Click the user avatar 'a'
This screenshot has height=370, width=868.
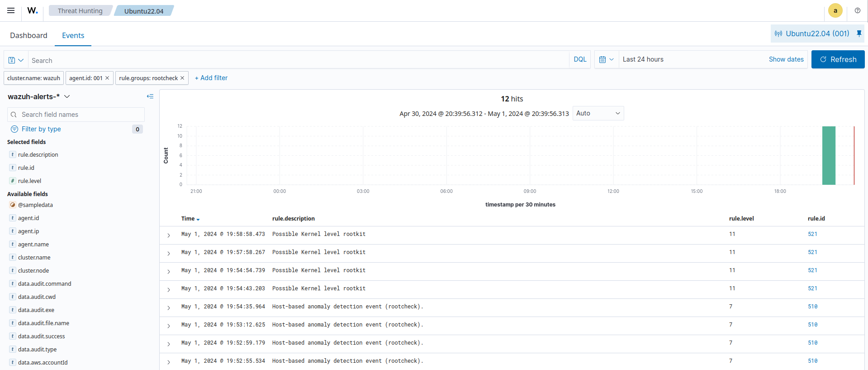point(835,10)
